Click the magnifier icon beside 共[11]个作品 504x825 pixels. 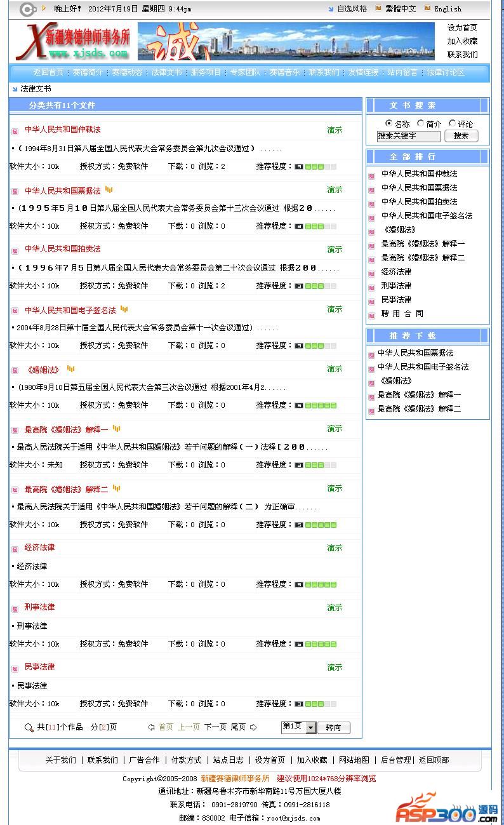pyautogui.click(x=29, y=727)
